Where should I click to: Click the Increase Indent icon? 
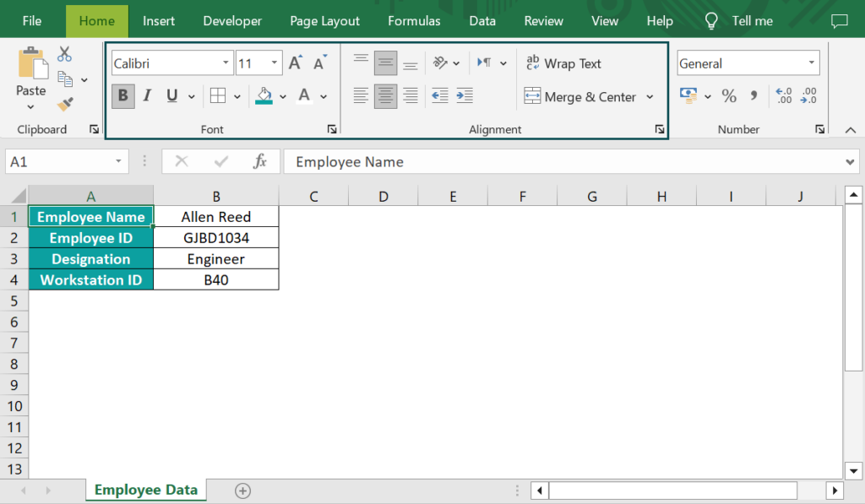tap(464, 95)
